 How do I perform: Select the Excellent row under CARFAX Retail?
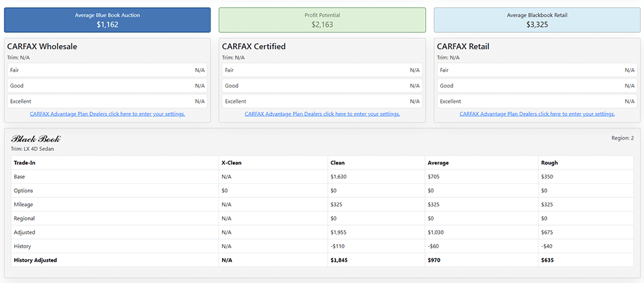[537, 101]
